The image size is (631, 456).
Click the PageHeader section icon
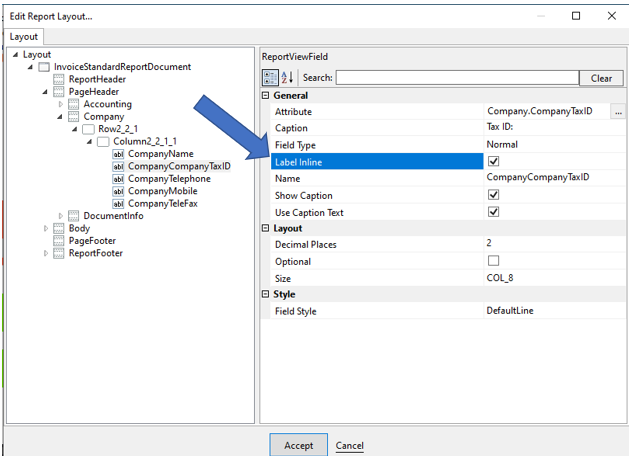59,92
